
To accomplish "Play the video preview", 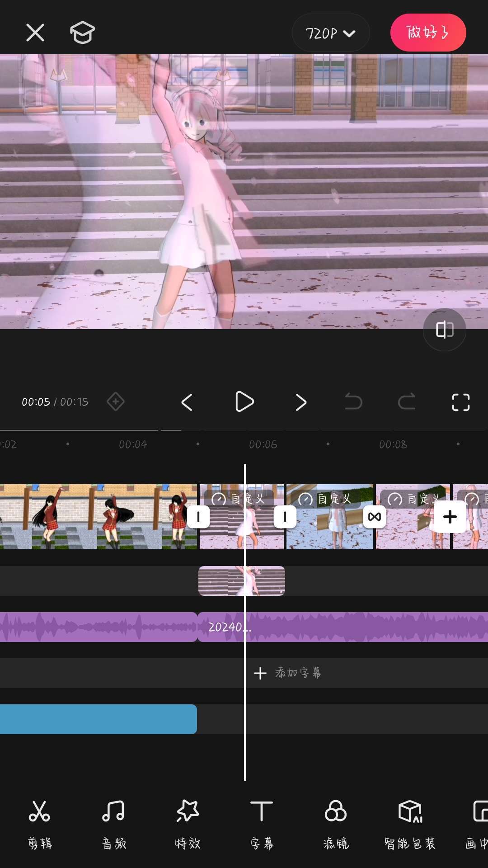I will [244, 402].
